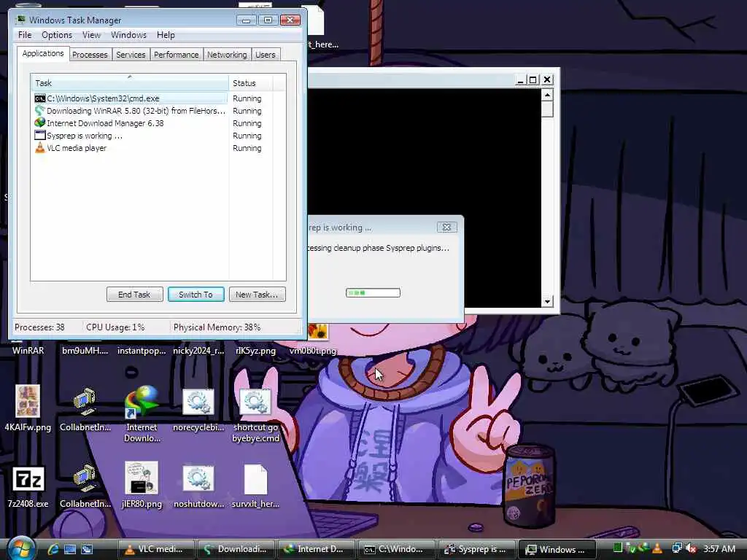Click Switch between windows quick launch icon

[x=87, y=549]
